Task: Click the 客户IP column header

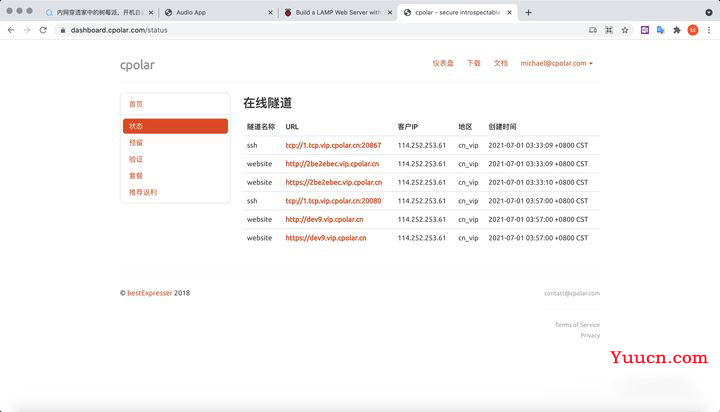Action: point(408,127)
